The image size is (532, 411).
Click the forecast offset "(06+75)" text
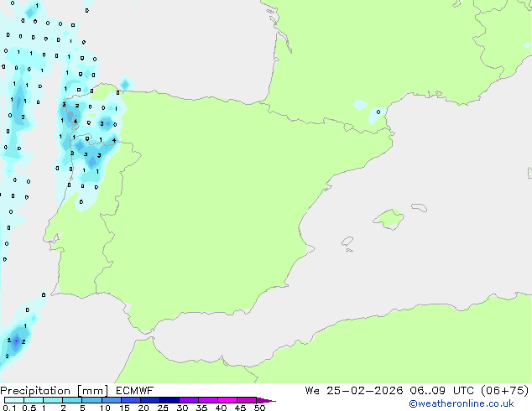click(x=504, y=391)
